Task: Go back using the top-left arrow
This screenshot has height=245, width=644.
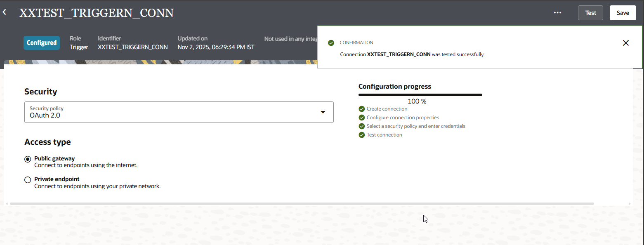Action: click(x=5, y=13)
